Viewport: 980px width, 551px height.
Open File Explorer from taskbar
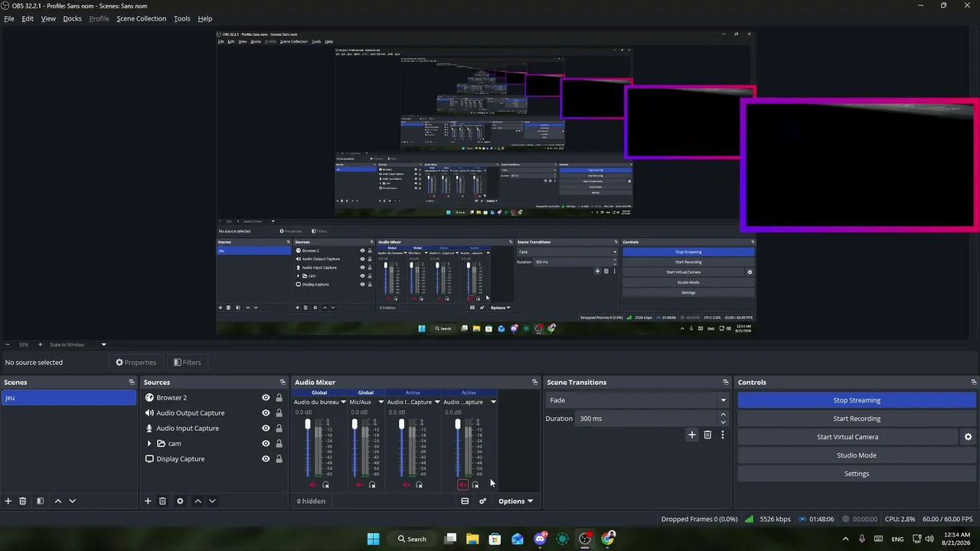[x=472, y=539]
